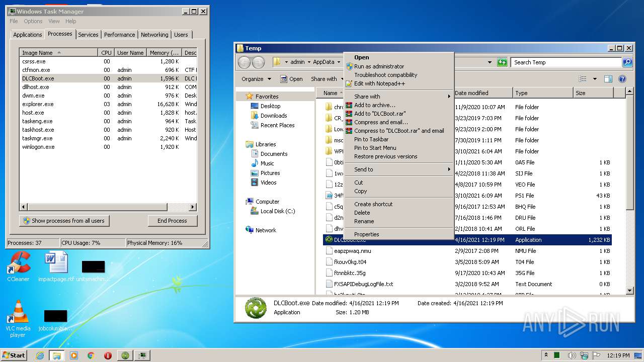The height and width of the screenshot is (362, 644).
Task: Click Explorer vertical scrollbar down arrow
Action: pos(630,291)
